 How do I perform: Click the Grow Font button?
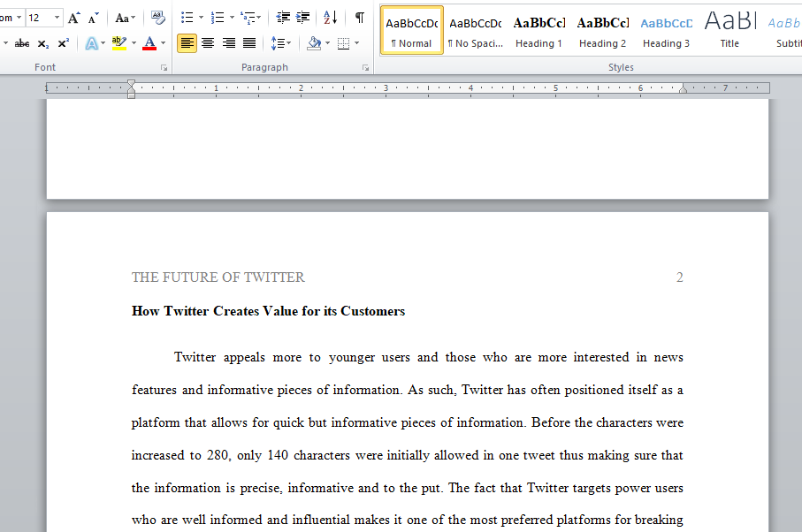(74, 18)
